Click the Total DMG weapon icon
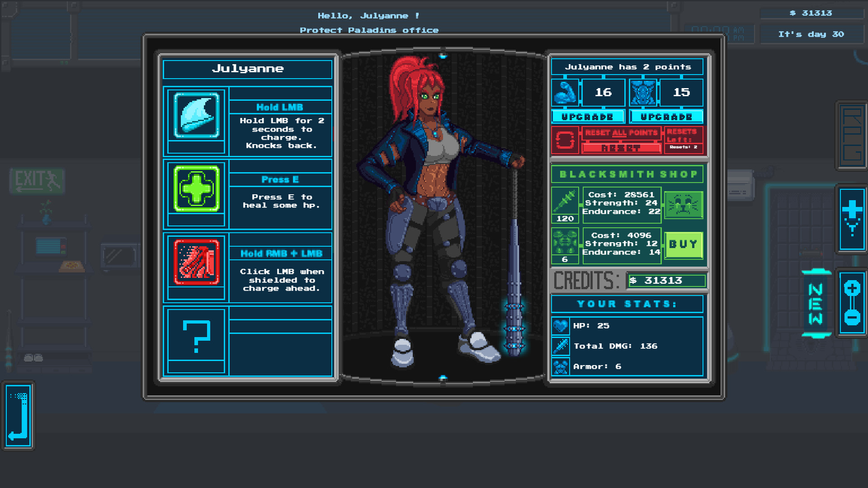Image resolution: width=868 pixels, height=488 pixels. [x=561, y=346]
